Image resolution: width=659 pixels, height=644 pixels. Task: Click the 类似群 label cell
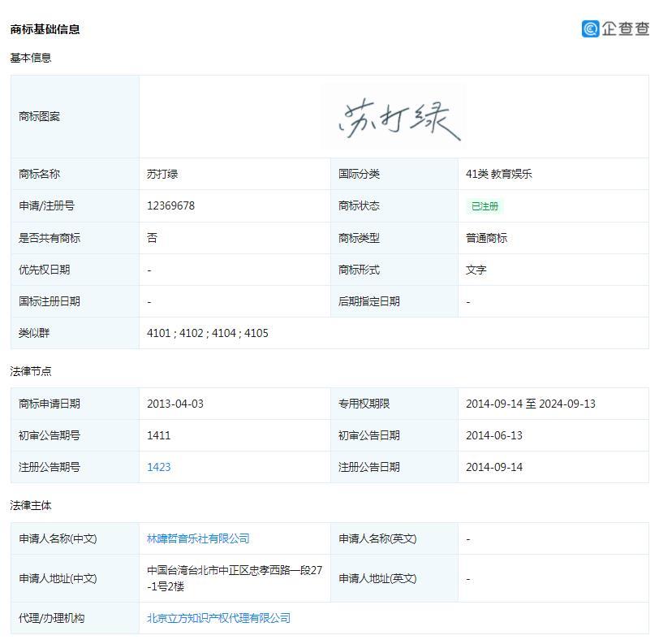click(75, 333)
